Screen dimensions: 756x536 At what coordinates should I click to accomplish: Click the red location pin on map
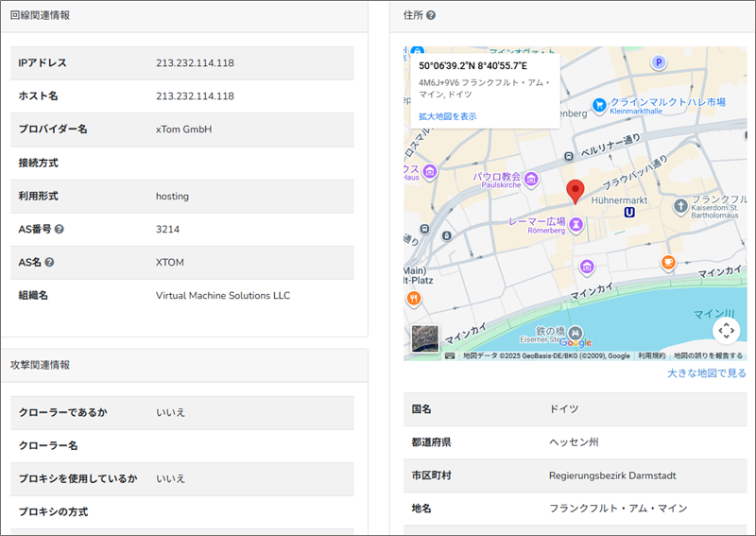click(575, 192)
